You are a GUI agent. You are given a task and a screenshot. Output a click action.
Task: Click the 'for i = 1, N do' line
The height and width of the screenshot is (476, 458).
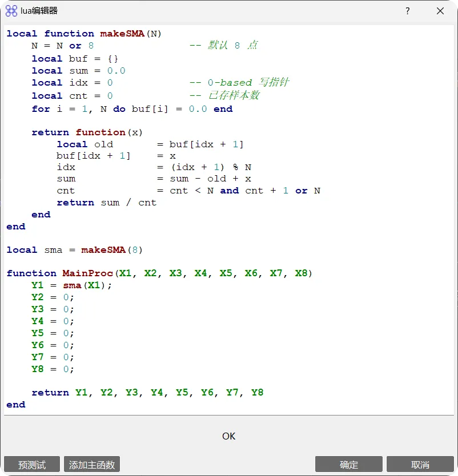pyautogui.click(x=132, y=109)
